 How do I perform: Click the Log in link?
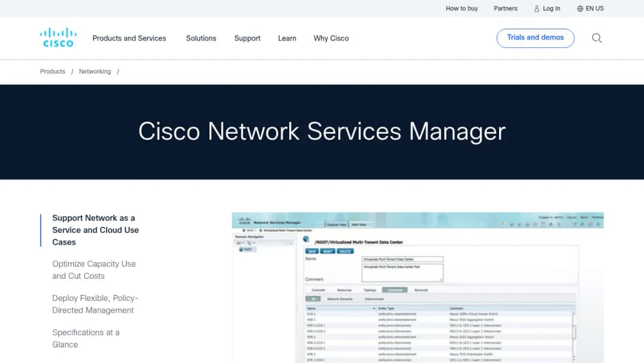click(x=551, y=8)
